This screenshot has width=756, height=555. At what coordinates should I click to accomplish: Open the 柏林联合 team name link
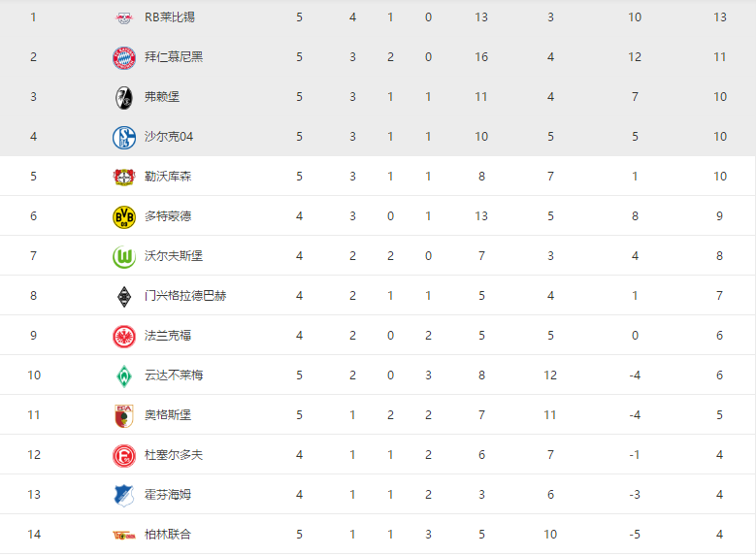pos(168,535)
